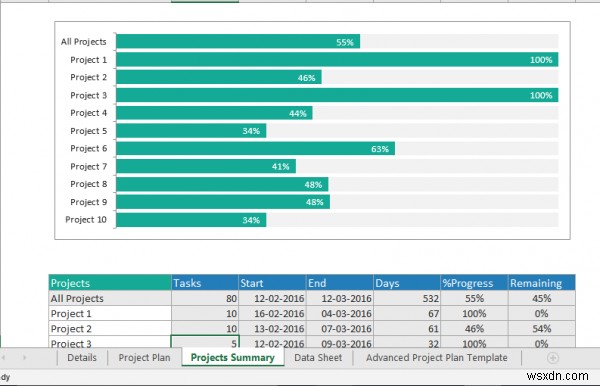Click the sheet tab scroll-left arrow
Screen dimensions: 600x386
click(3, 358)
